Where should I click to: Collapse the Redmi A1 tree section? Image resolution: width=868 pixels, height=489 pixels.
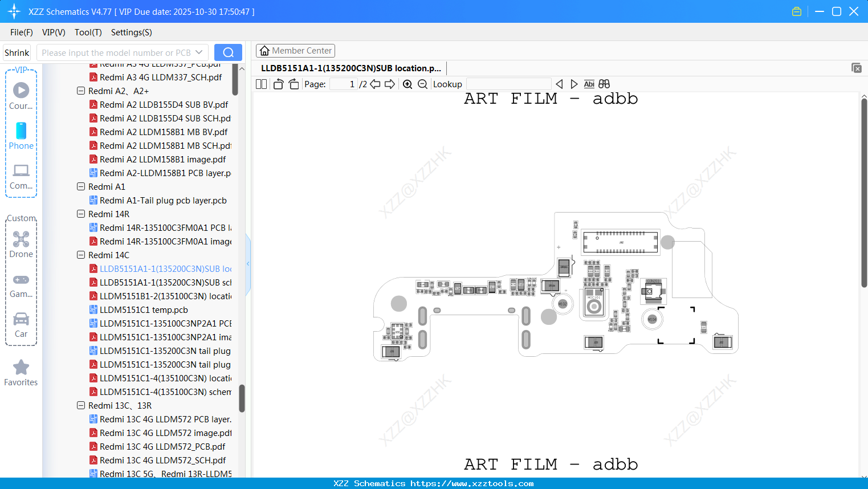click(x=80, y=186)
